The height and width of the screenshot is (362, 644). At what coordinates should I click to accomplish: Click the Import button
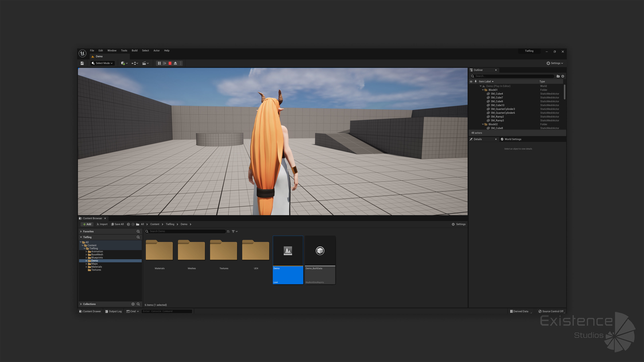(x=102, y=224)
